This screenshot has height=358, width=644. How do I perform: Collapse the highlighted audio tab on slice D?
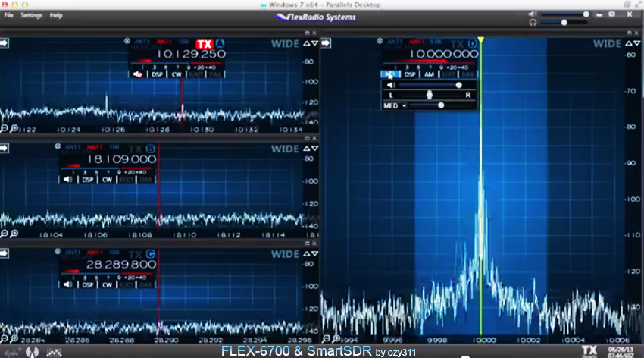(x=390, y=74)
